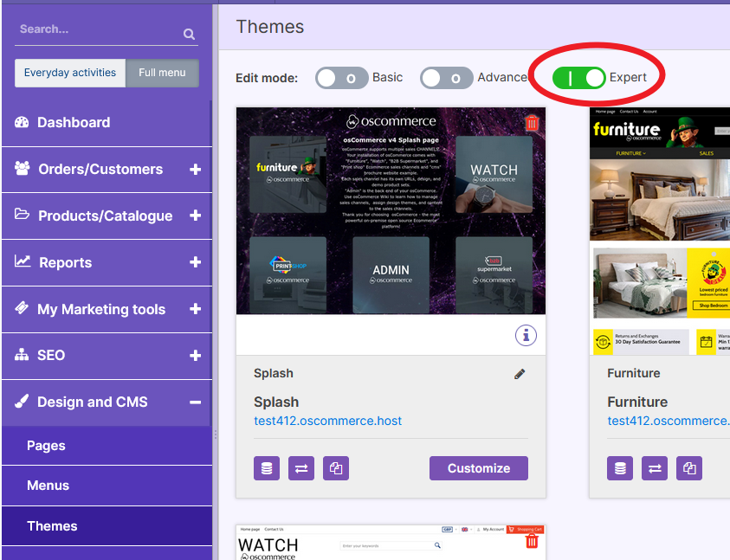This screenshot has width=730, height=560.
Task: Switch to the Full menu tab
Action: coord(162,73)
